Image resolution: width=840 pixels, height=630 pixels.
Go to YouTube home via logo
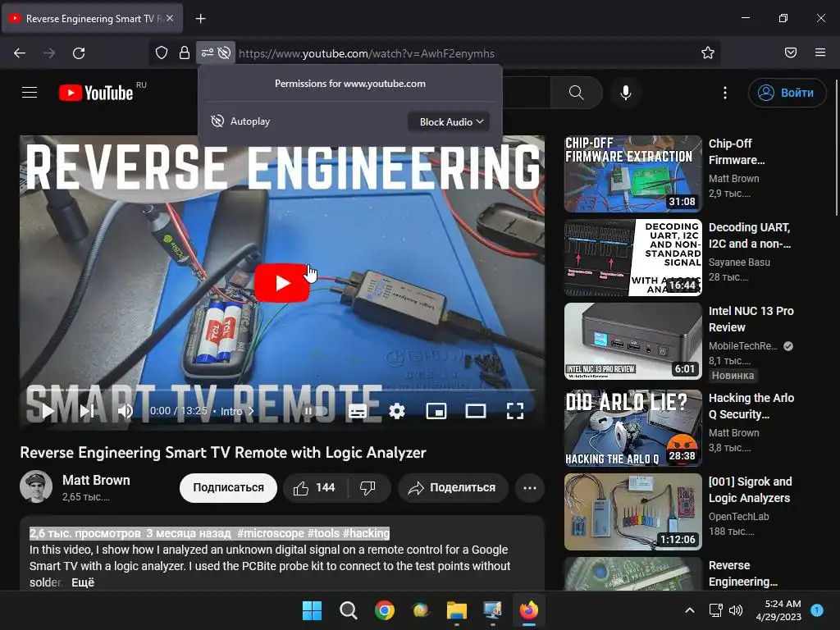(x=96, y=93)
